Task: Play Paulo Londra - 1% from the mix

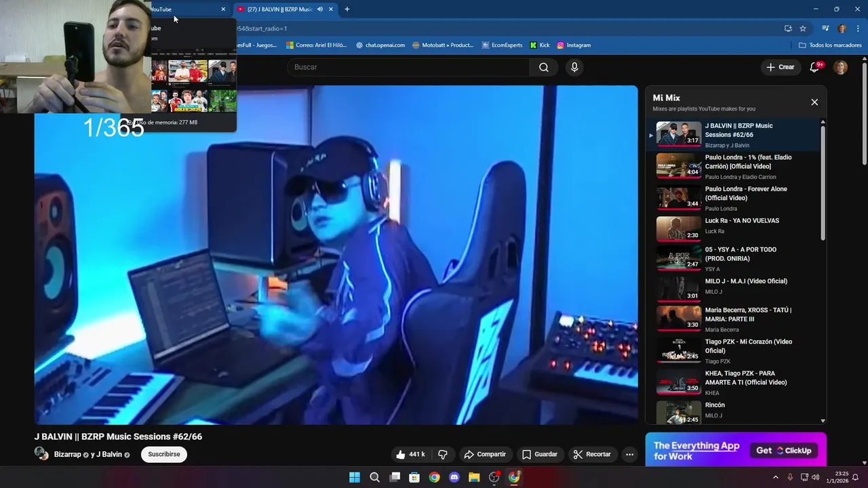Action: coord(734,166)
